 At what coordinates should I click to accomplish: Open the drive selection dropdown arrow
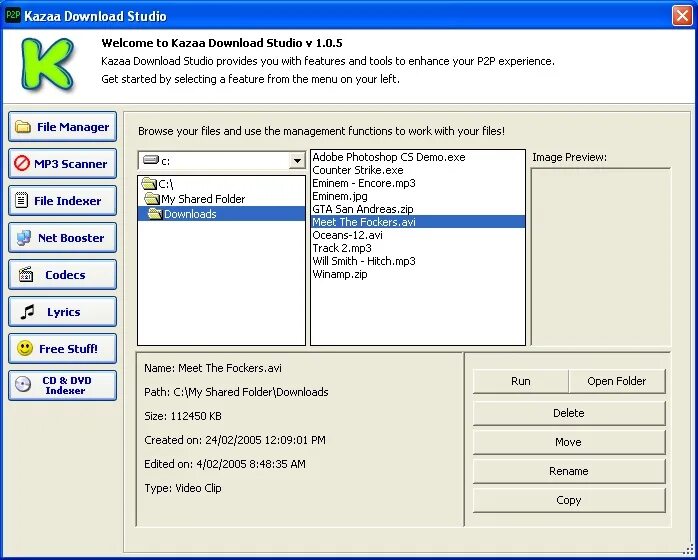click(x=296, y=160)
